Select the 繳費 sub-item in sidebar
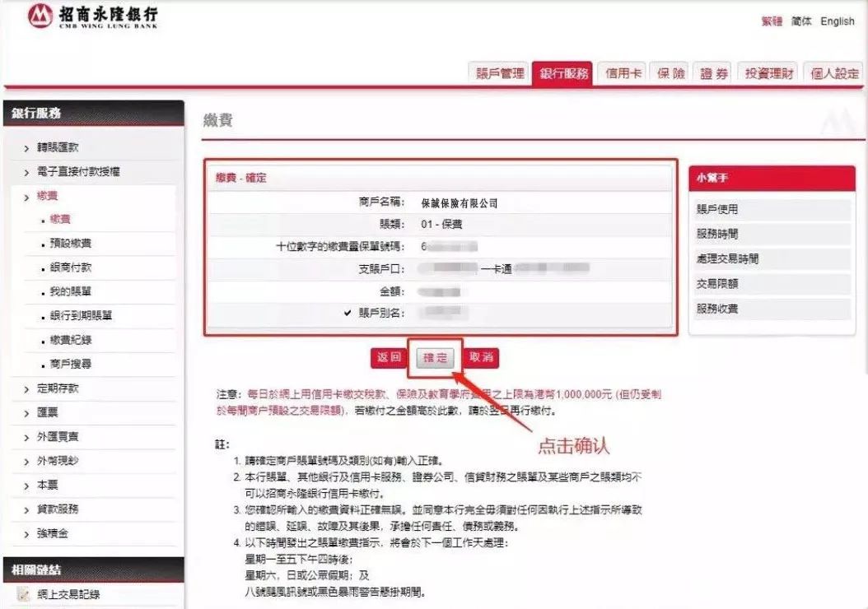The image size is (868, 609). point(60,220)
